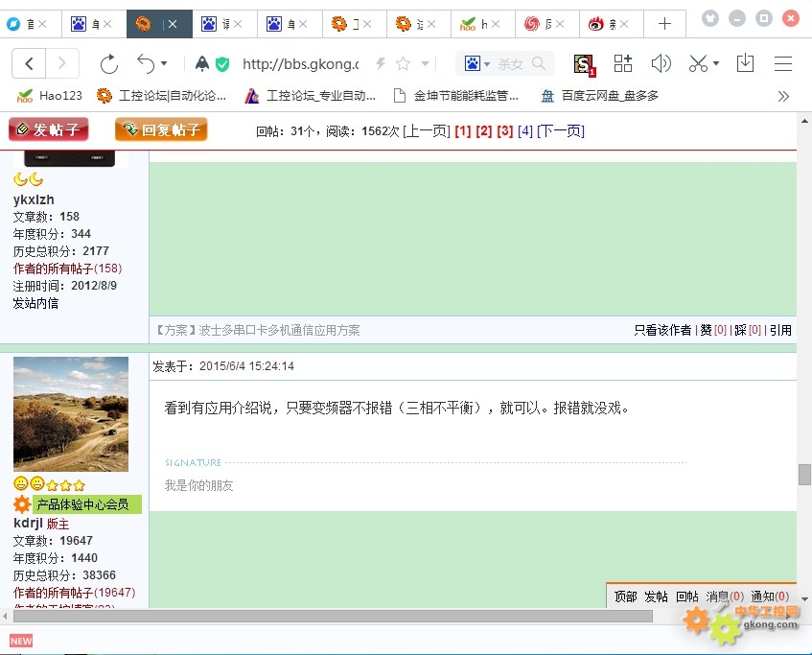The image size is (812, 655).
Task: Open the 百度云网盘_盘多多 bookmark
Action: point(600,96)
